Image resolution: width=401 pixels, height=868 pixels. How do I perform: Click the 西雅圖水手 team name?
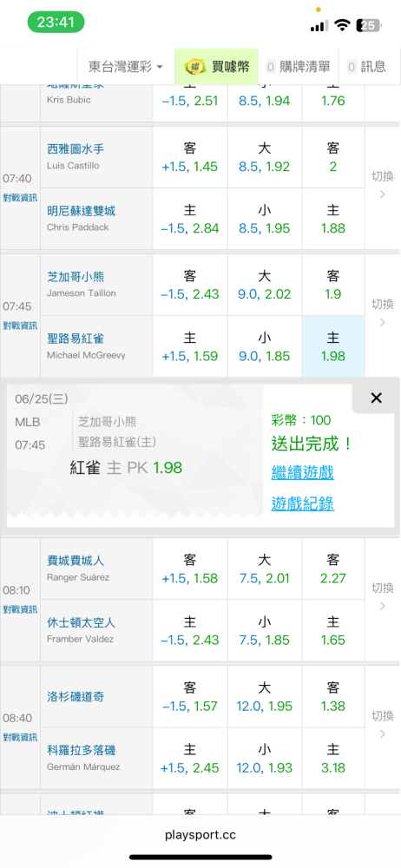tap(76, 149)
